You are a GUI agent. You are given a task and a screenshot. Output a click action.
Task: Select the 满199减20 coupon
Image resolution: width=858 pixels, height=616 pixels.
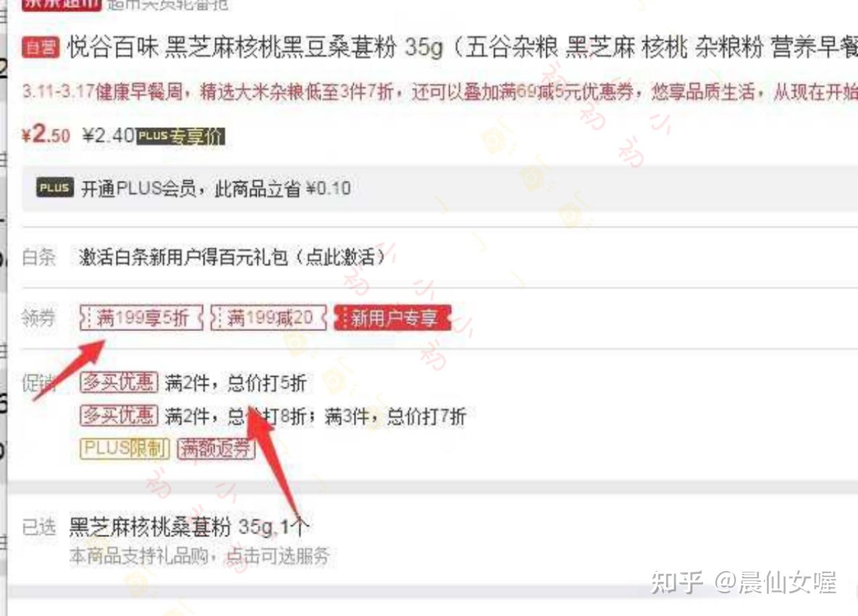pos(269,318)
